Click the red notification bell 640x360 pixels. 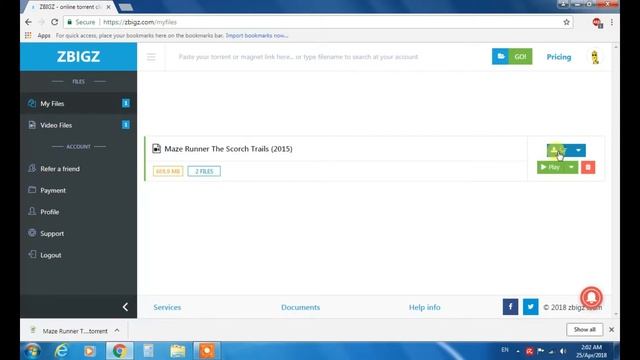[x=591, y=297]
